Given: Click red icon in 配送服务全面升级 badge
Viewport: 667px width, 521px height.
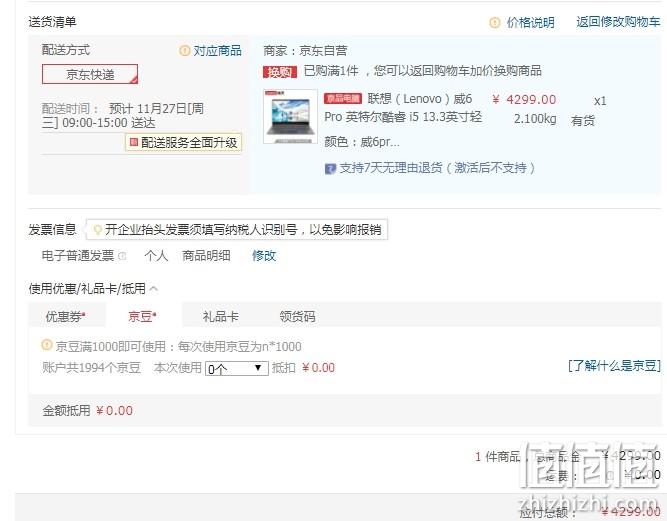Looking at the screenshot, I should coord(134,142).
